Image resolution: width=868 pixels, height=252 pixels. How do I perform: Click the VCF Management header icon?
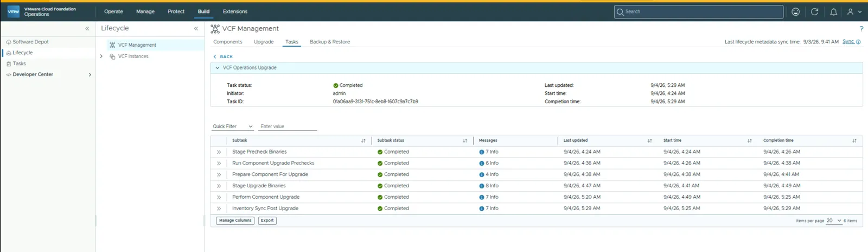[x=215, y=29]
